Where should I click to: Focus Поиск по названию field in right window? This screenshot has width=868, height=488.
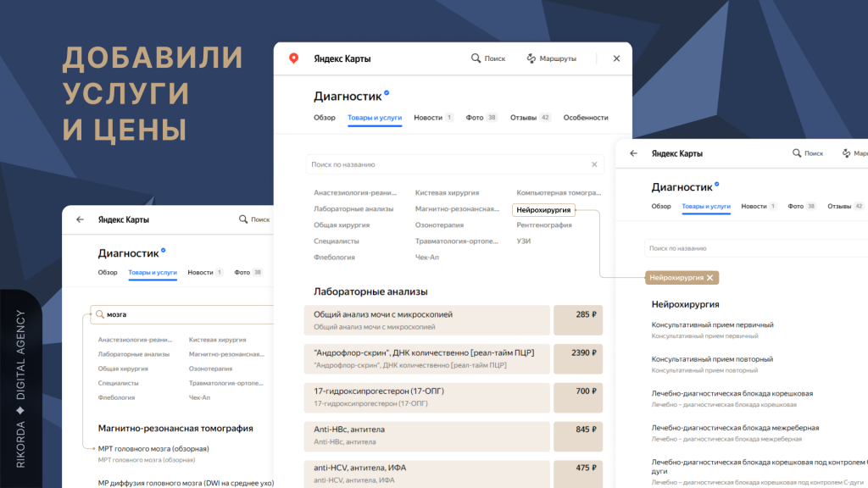click(x=756, y=248)
